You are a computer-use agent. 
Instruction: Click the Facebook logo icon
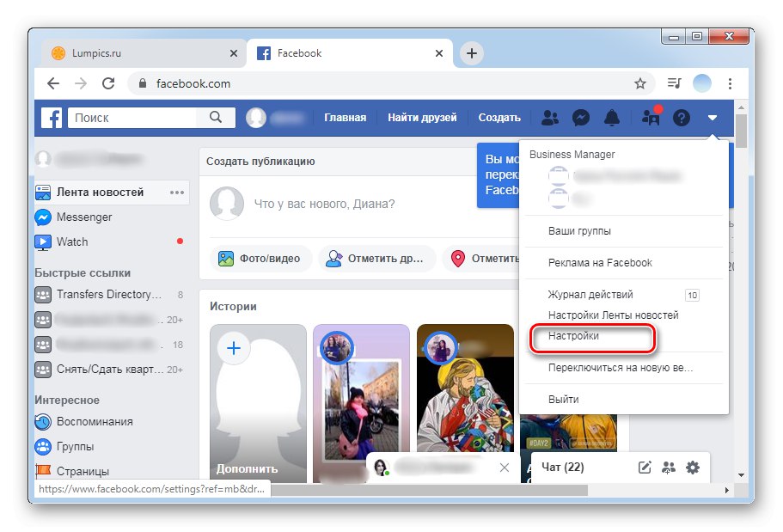pyautogui.click(x=51, y=117)
